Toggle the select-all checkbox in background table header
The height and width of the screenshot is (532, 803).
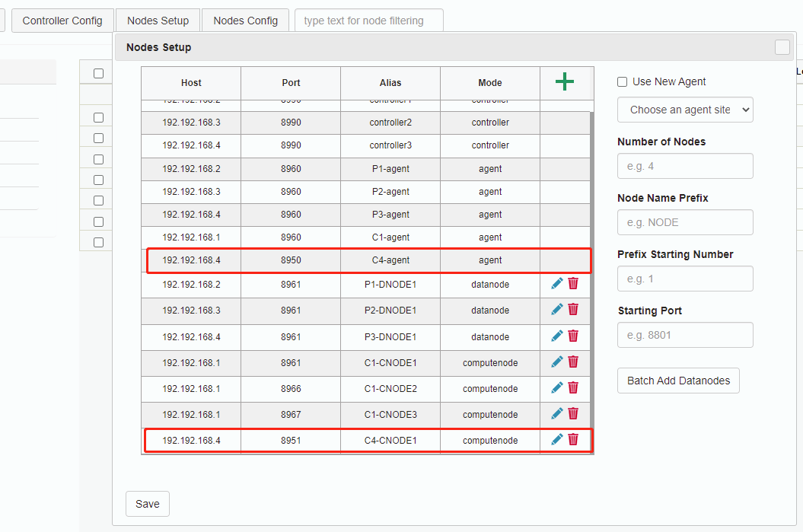(x=98, y=73)
